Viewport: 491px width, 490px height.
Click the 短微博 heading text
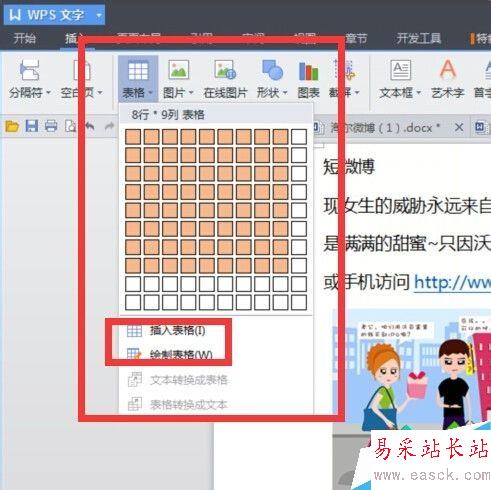(x=349, y=167)
